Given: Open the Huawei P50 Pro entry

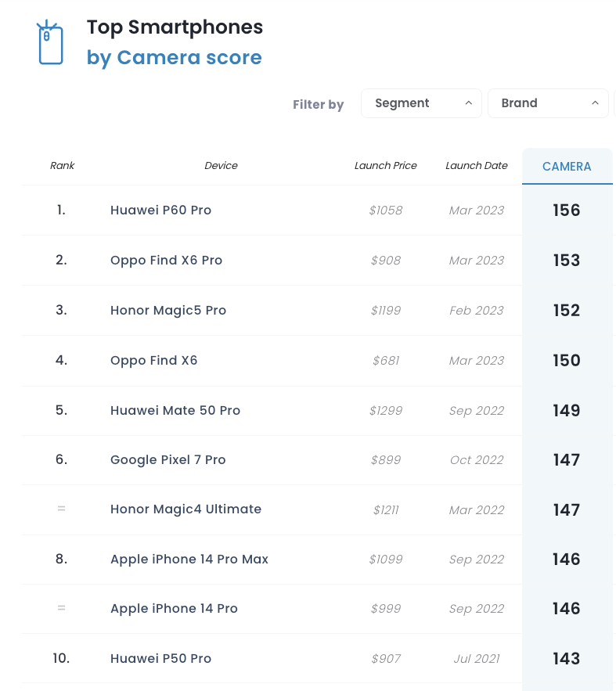Looking at the screenshot, I should (160, 658).
